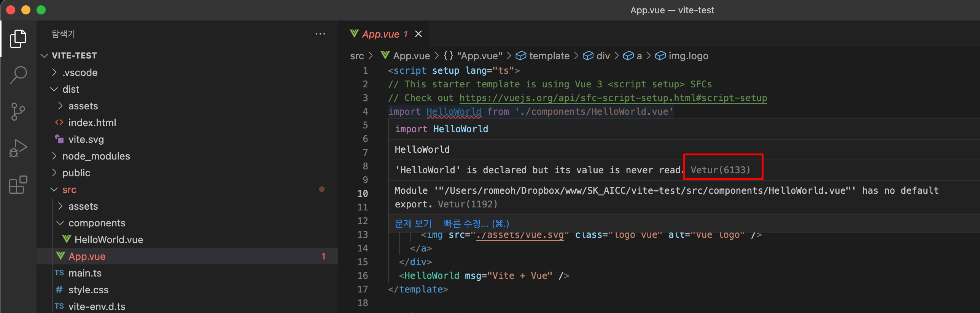Click the Vue icon beside HelloWorld.vue

point(67,239)
